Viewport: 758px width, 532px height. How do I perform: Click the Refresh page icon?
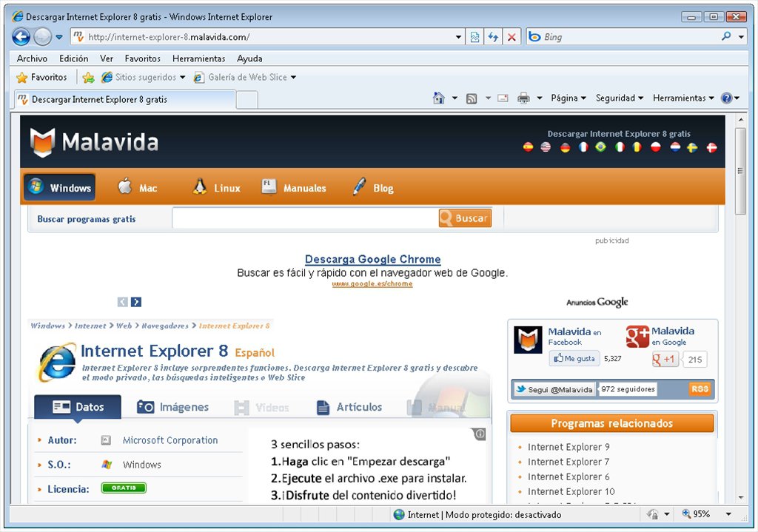(x=492, y=37)
